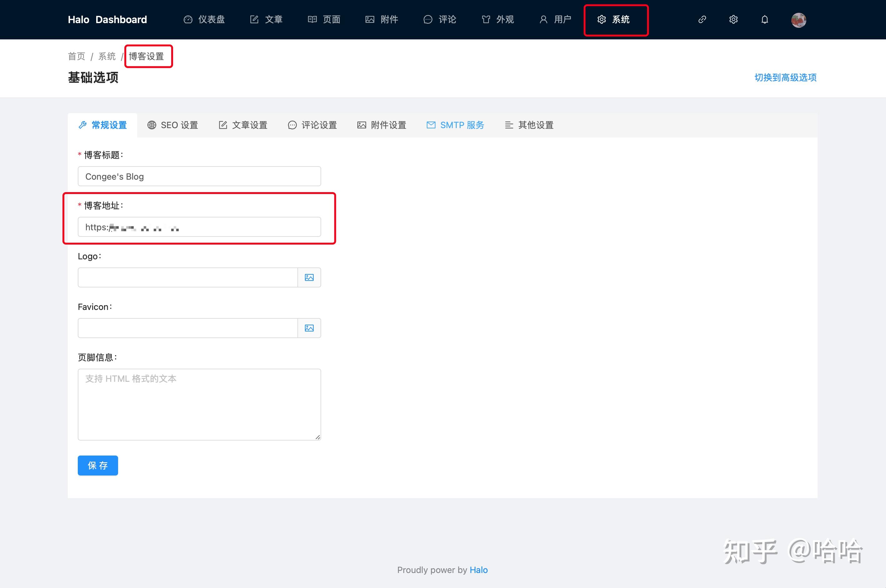Click the Halo Dashboard logo text
Viewport: 886px width, 588px height.
tap(107, 19)
